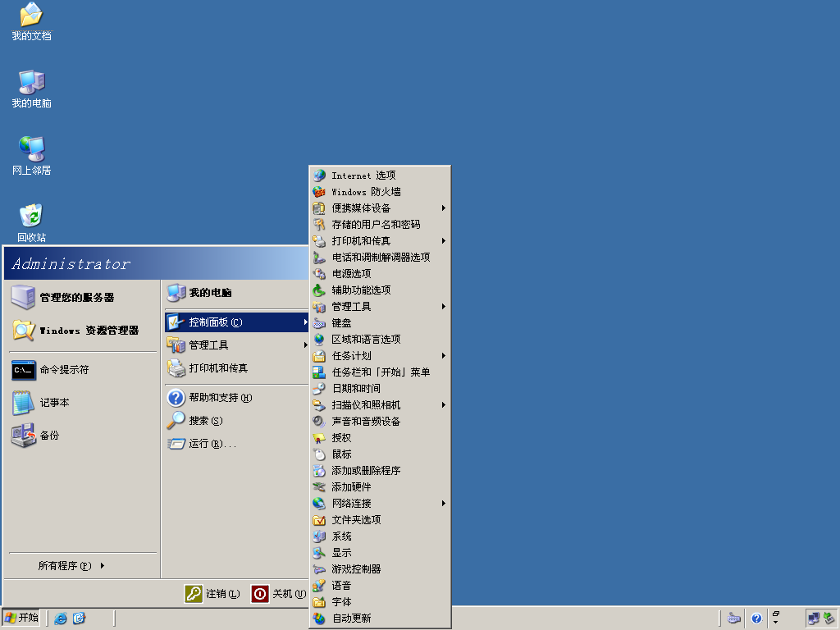Expand 便携媒体设备 submenu
Image resolution: width=840 pixels, height=630 pixels.
click(380, 208)
